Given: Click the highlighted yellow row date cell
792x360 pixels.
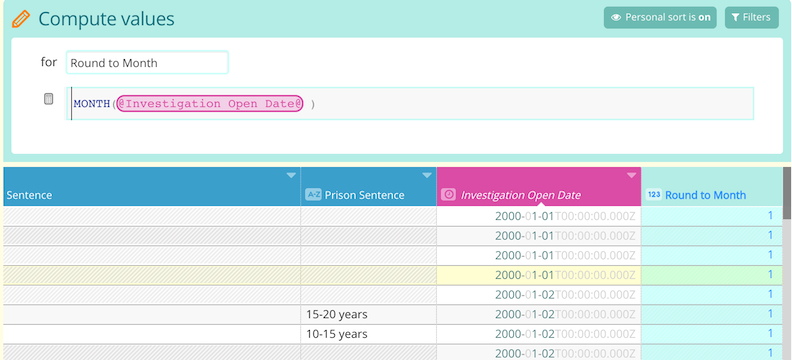Looking at the screenshot, I should 539,275.
